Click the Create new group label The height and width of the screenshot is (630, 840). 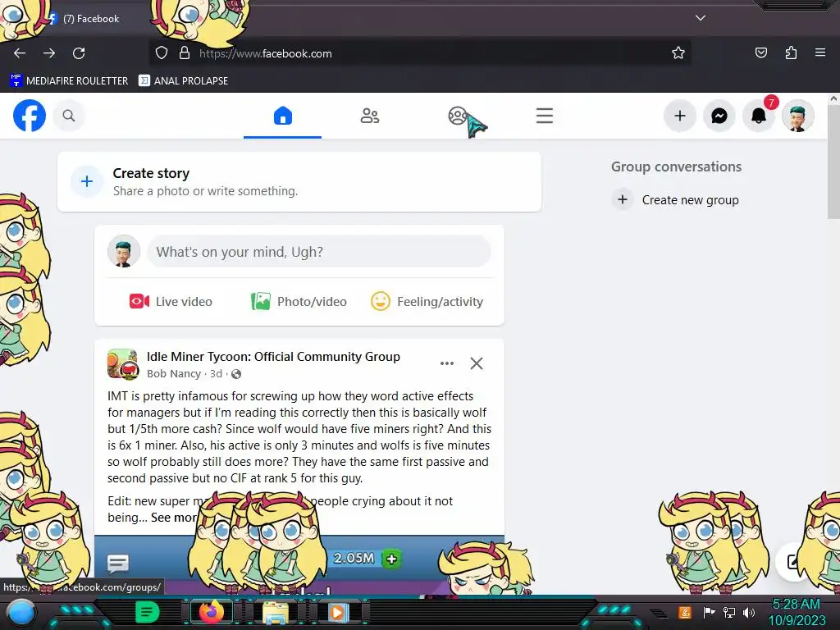pos(690,200)
